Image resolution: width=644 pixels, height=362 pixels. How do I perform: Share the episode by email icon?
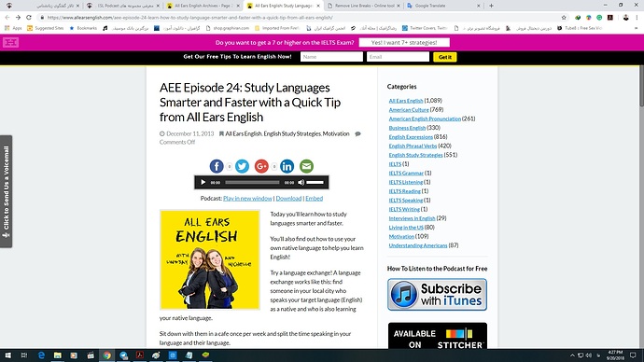click(306, 166)
